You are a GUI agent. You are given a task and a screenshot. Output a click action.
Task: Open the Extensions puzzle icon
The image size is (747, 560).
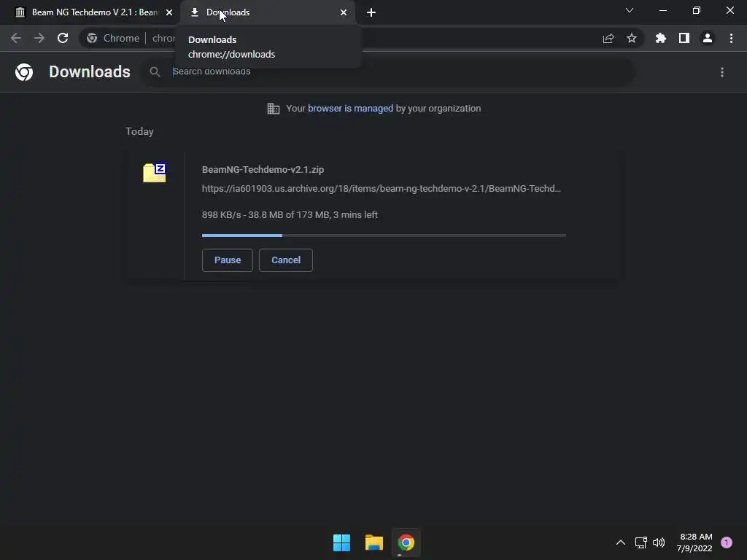(661, 38)
